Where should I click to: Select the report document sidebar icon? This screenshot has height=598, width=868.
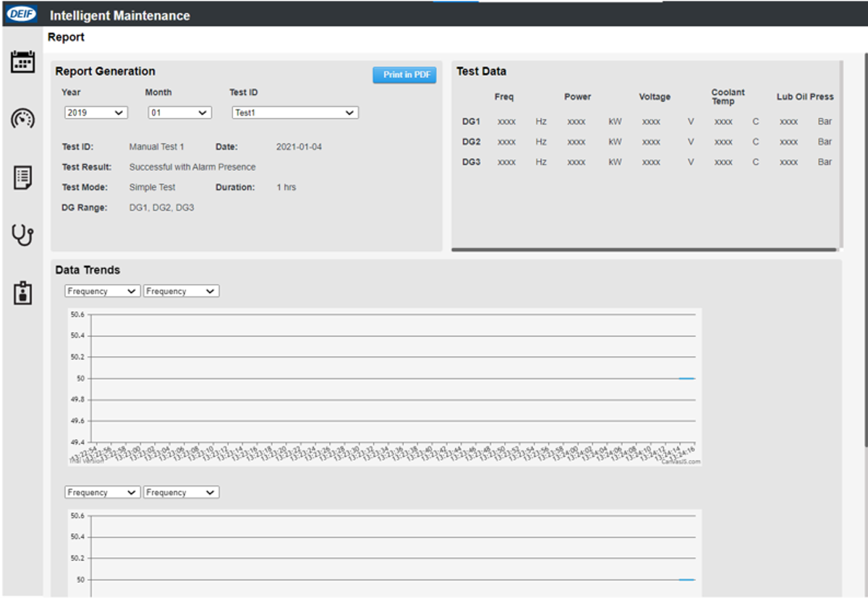point(22,177)
